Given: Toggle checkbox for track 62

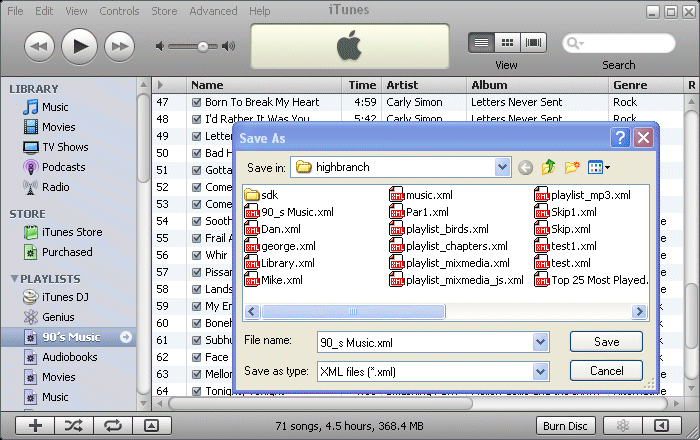Looking at the screenshot, I should (196, 357).
